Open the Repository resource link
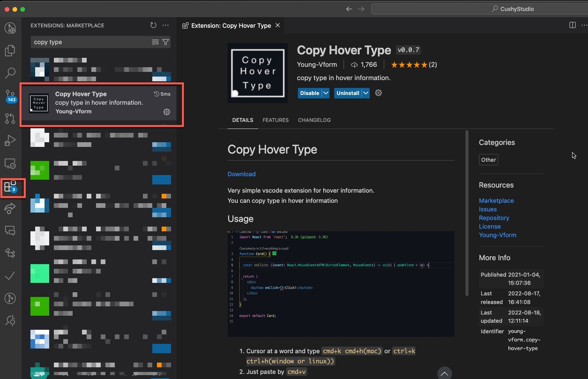The height and width of the screenshot is (379, 588). [494, 218]
